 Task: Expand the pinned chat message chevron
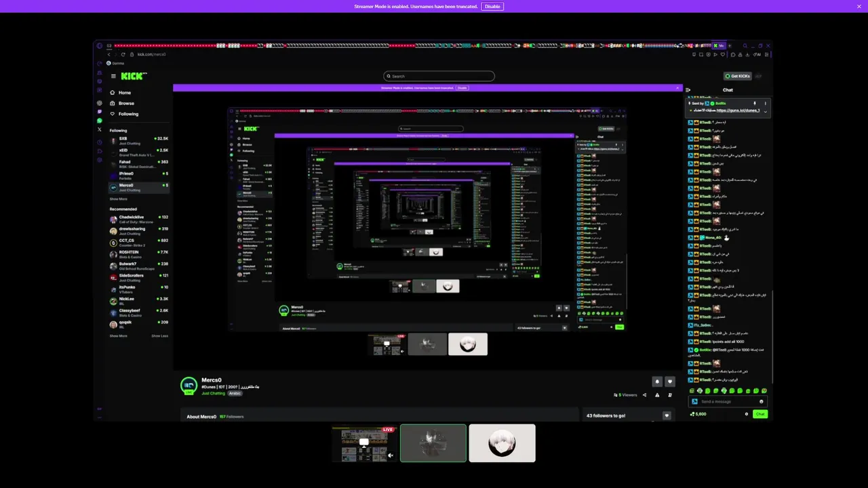pos(766,112)
